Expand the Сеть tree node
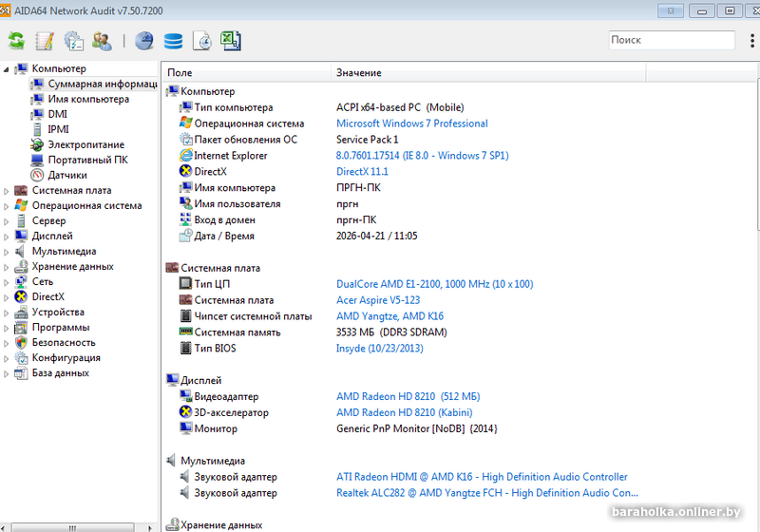 [6, 282]
